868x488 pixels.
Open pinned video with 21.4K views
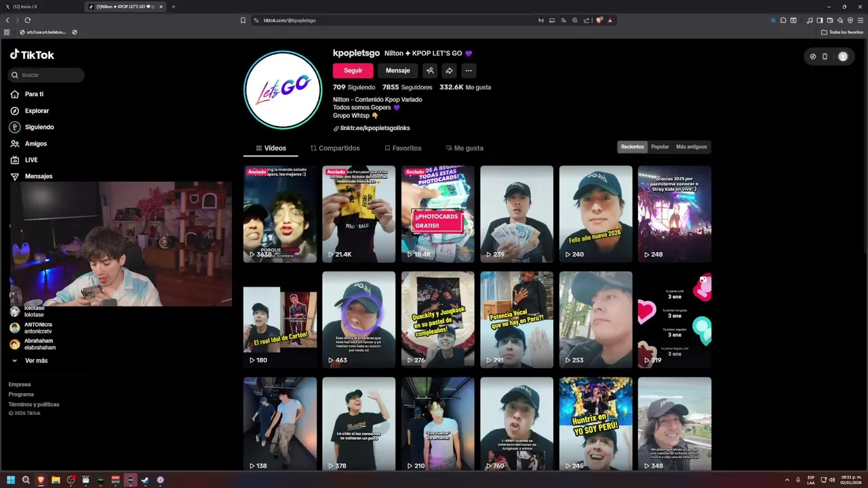click(359, 214)
